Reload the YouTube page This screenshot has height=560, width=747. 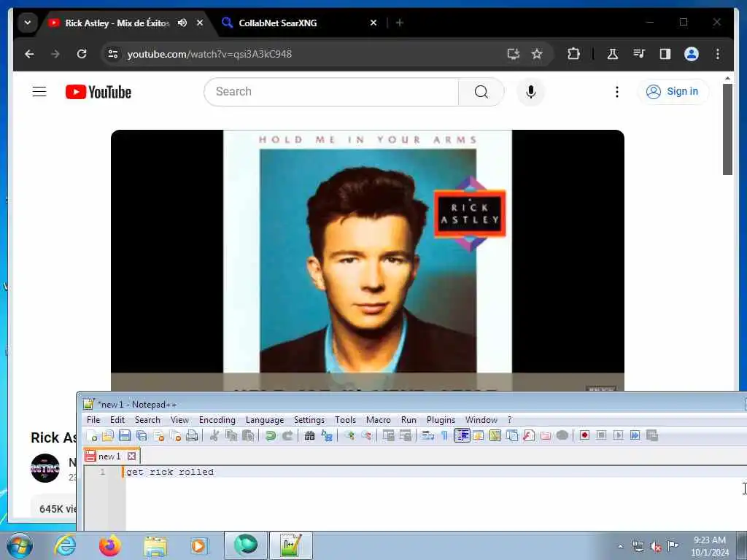82,54
